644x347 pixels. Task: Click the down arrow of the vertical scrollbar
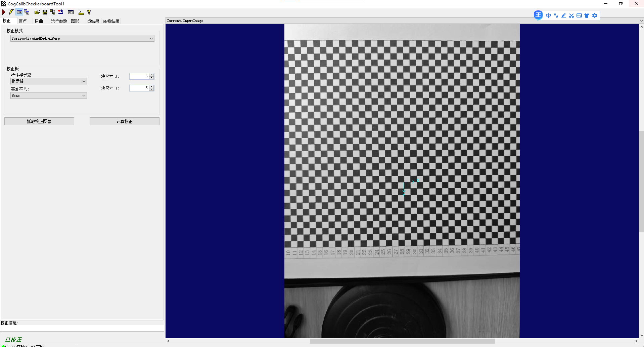[x=641, y=336]
